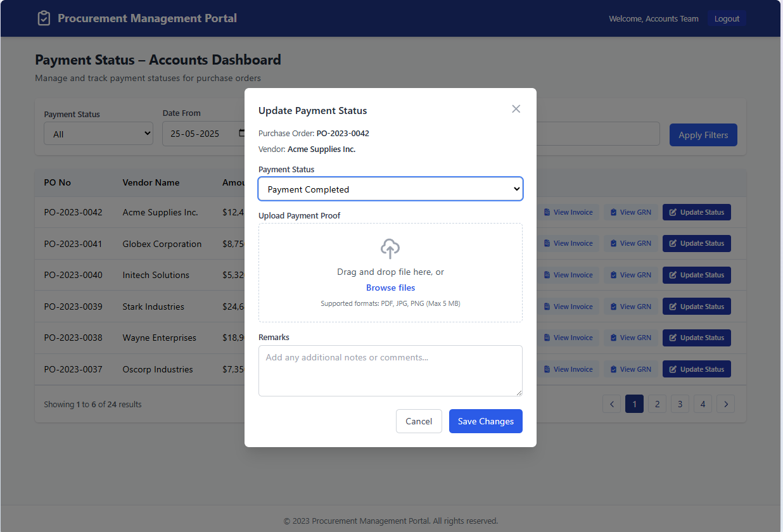
Task: Update Status for Oscorp Industries row
Action: [x=697, y=369]
